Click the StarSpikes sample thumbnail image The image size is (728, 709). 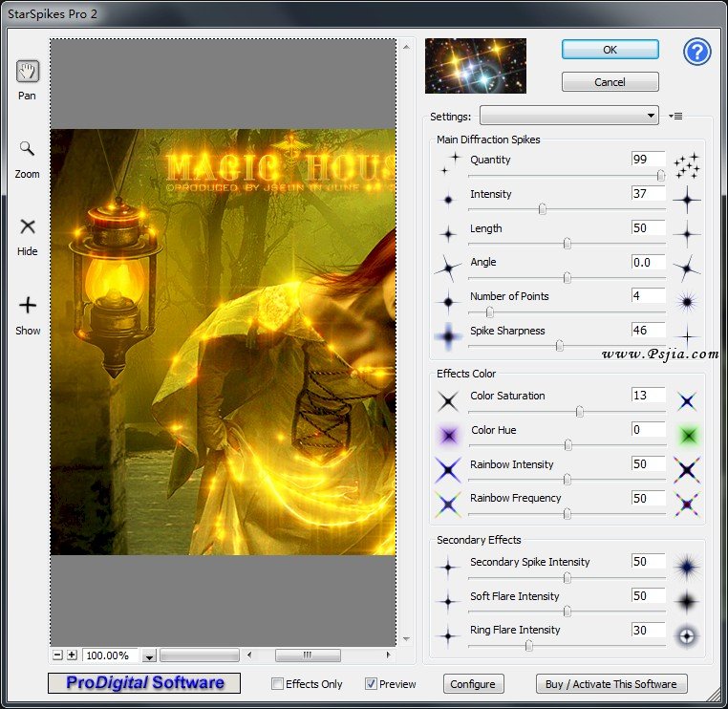point(476,66)
